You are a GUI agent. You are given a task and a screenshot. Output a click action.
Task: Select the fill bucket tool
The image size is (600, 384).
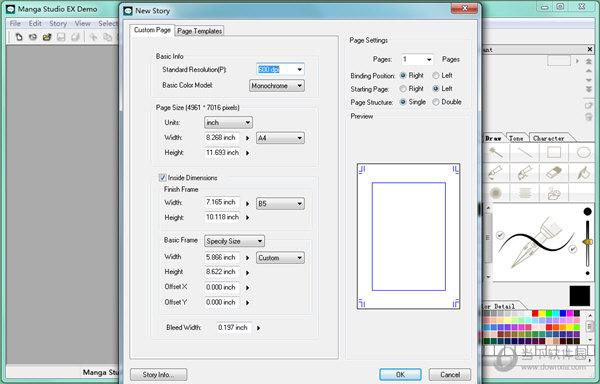pyautogui.click(x=584, y=172)
